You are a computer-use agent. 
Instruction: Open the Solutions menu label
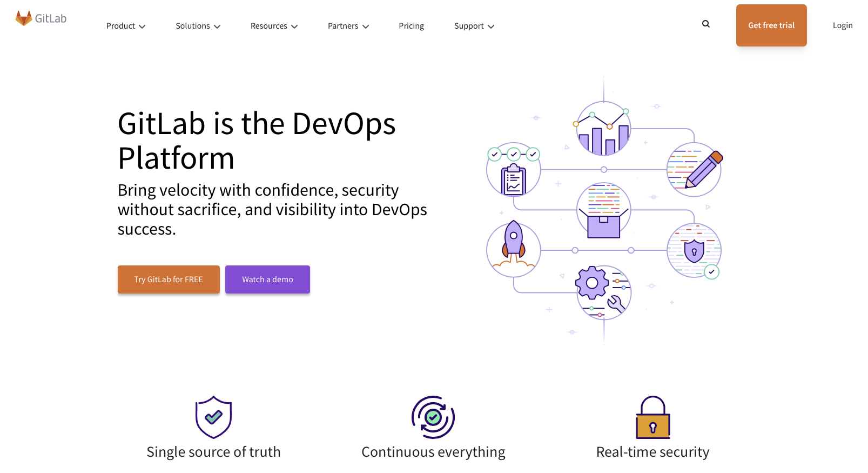[193, 26]
